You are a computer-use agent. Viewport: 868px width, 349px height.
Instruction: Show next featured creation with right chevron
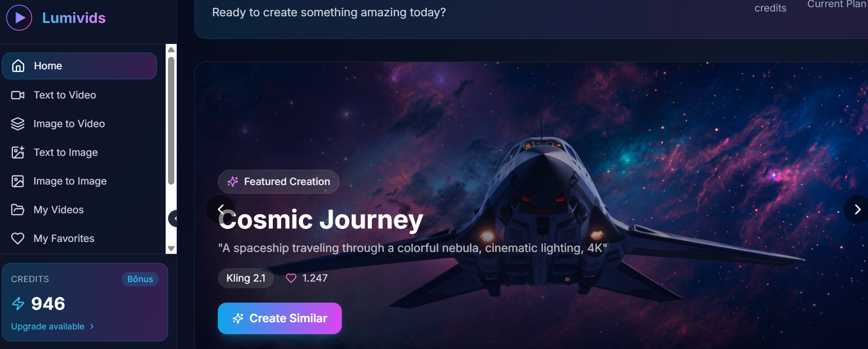pyautogui.click(x=857, y=209)
